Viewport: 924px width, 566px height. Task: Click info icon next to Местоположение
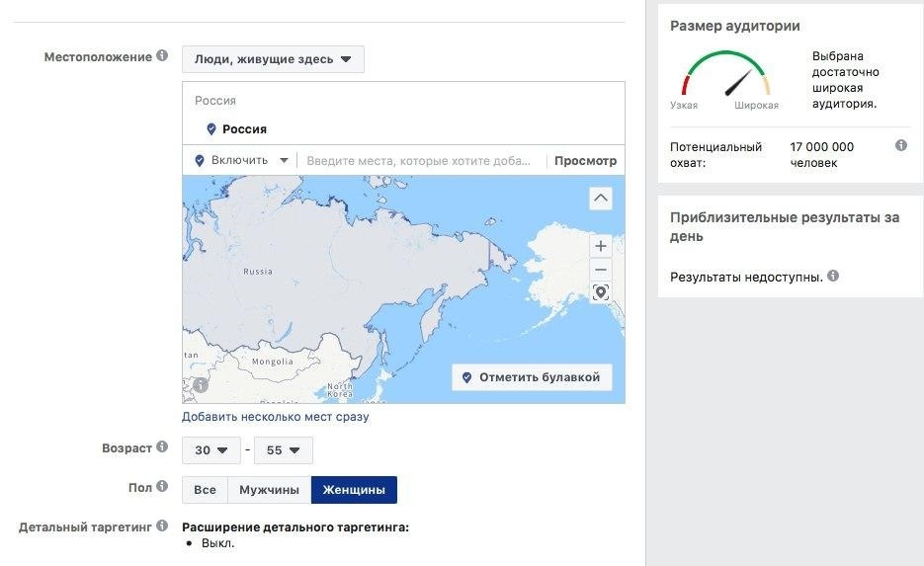point(162,56)
